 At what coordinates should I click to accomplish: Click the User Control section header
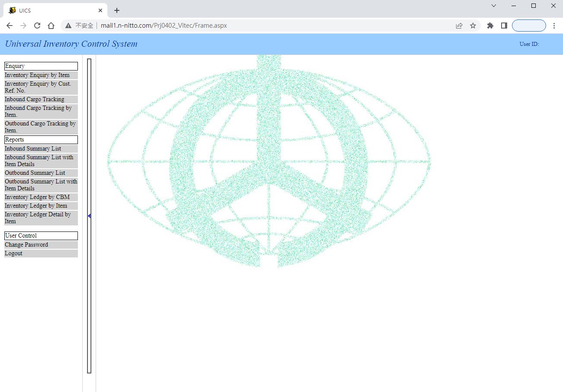[41, 236]
